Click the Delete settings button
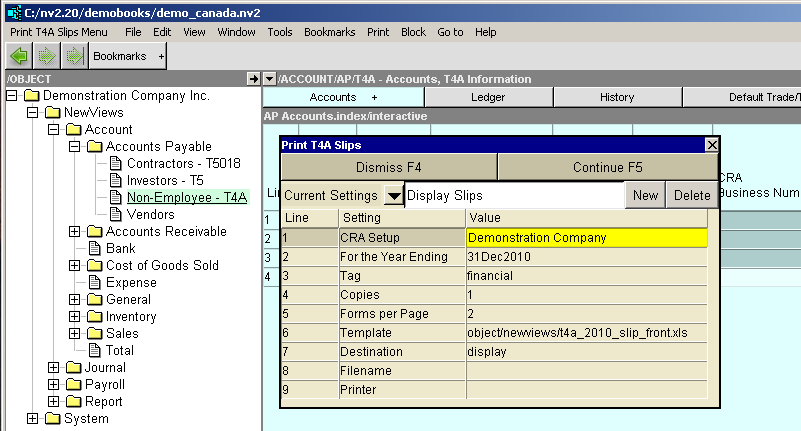Screen dimensions: 801x431 tap(692, 195)
